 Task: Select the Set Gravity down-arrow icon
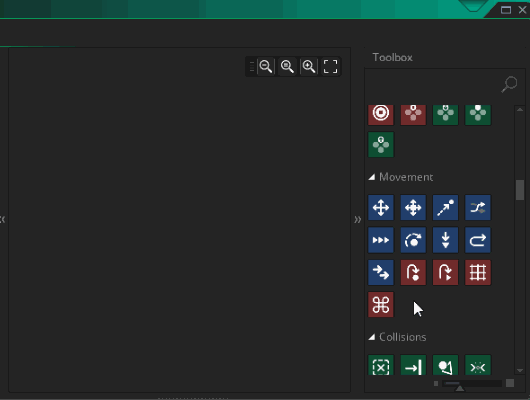coord(445,240)
